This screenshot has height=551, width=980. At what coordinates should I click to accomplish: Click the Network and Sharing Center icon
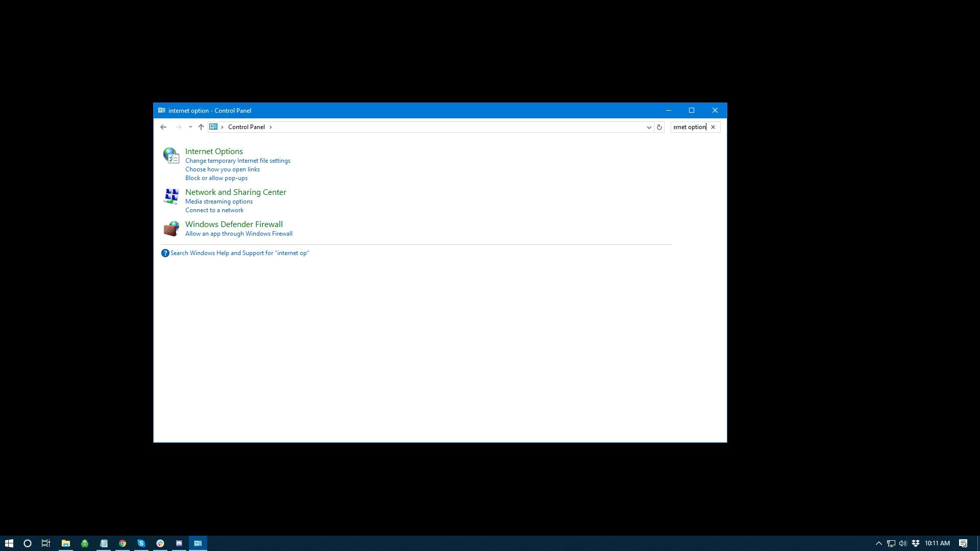pos(170,196)
